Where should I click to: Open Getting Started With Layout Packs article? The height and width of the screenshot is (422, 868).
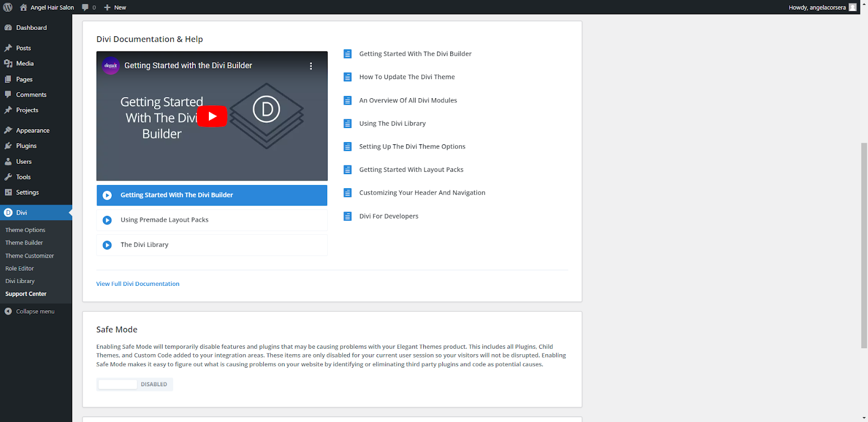coord(411,170)
